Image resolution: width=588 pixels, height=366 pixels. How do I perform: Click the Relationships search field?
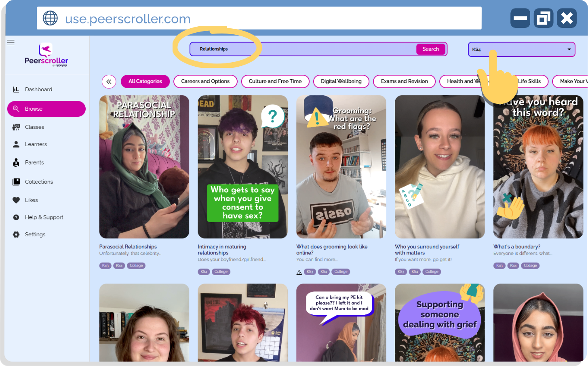click(x=303, y=49)
